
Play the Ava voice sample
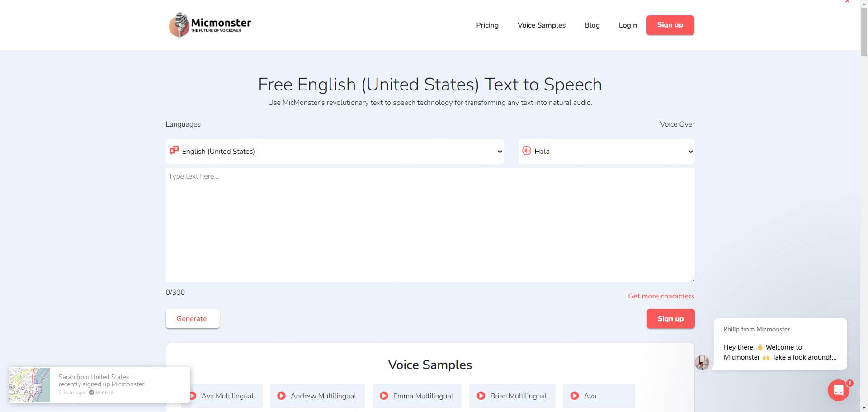pyautogui.click(x=575, y=396)
